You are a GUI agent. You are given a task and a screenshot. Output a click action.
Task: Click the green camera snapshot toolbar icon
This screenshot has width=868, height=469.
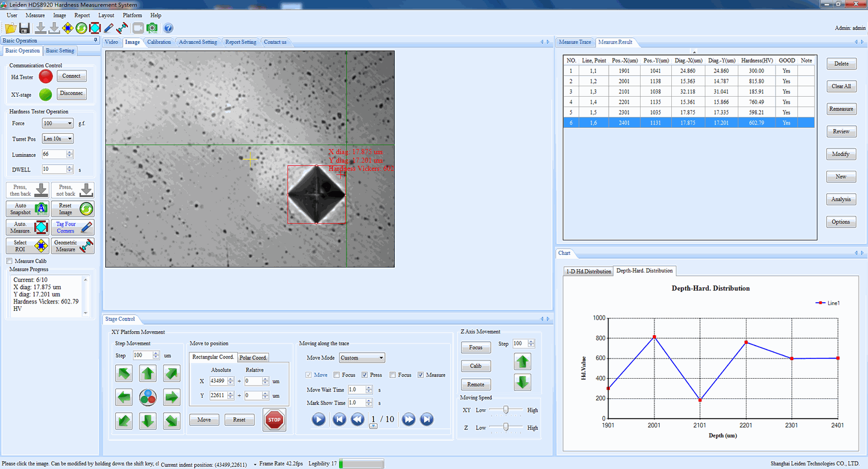tap(152, 28)
